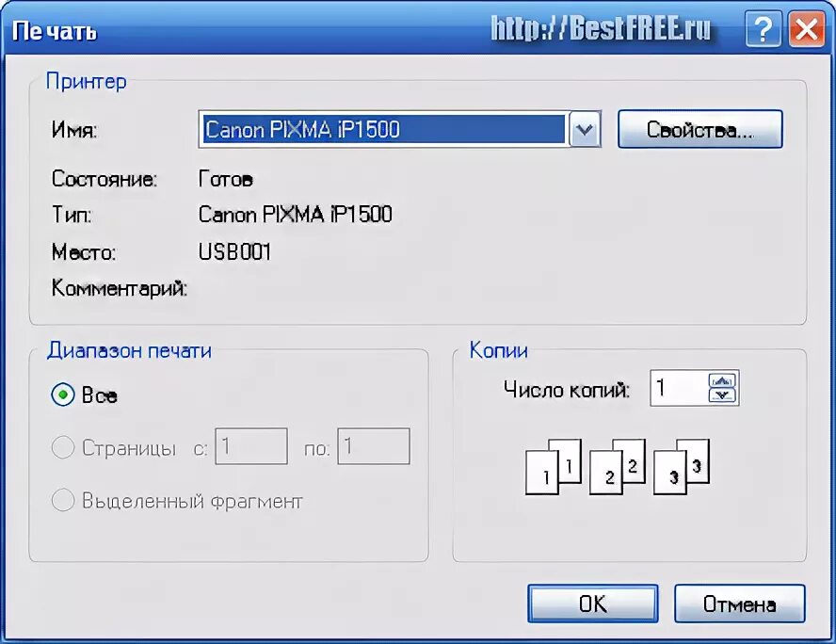Open printer Свойства... button

700,129
